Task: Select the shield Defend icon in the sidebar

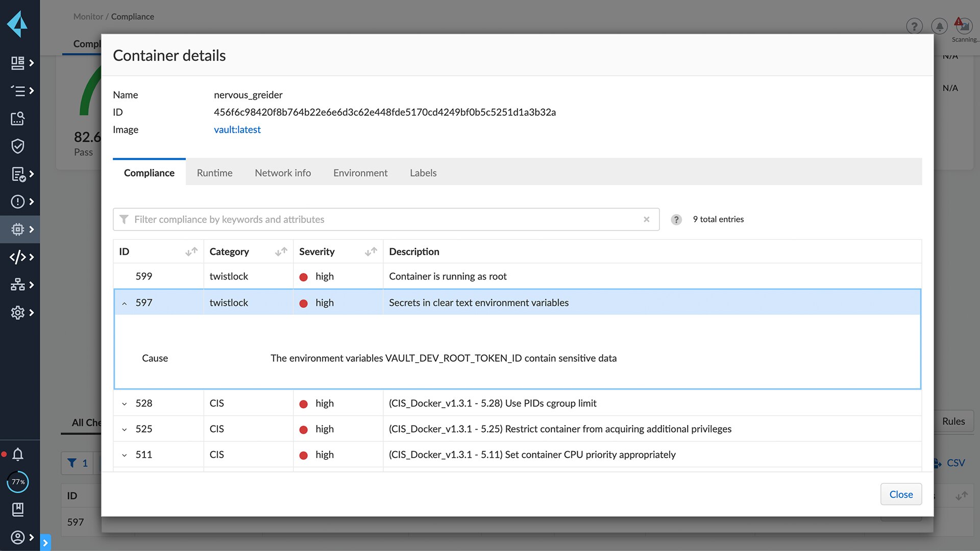Action: click(x=18, y=146)
